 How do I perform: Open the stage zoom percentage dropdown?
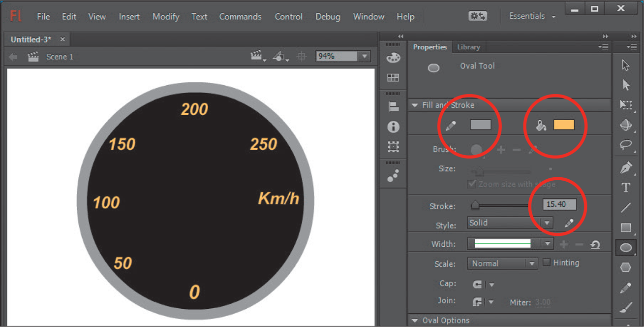click(x=364, y=56)
